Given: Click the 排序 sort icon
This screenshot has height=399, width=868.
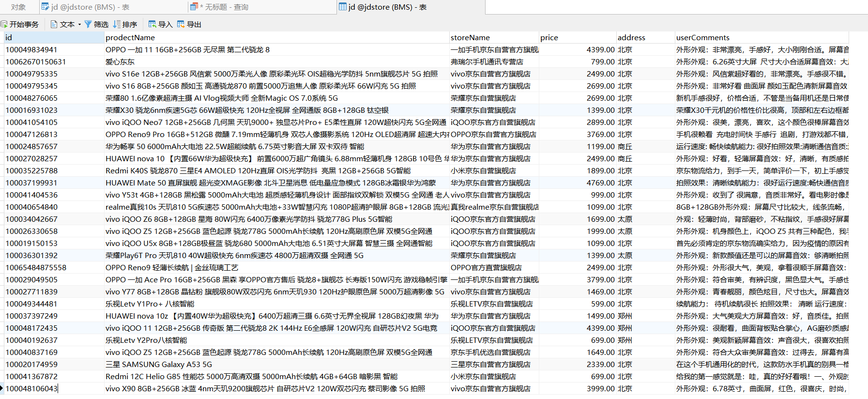Looking at the screenshot, I should point(117,24).
